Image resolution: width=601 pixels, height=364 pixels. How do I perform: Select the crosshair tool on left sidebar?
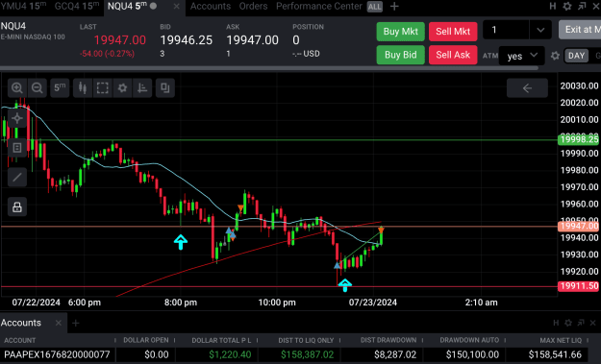[x=17, y=118]
